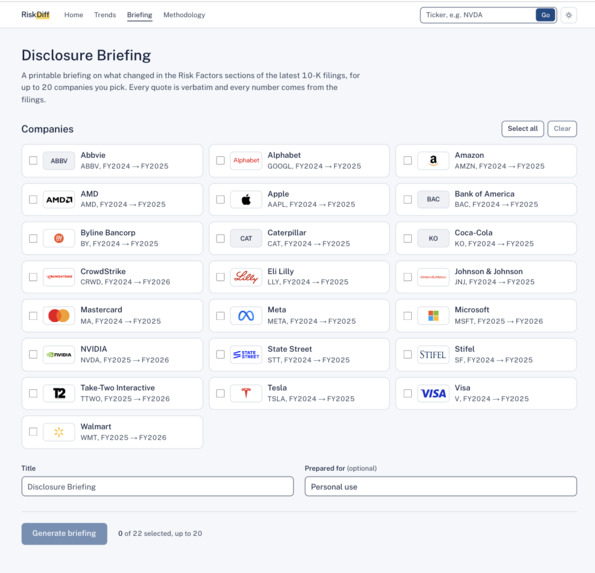Check the Tesla checkbox
This screenshot has width=595, height=573.
point(220,394)
